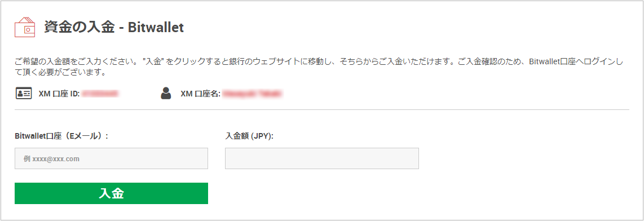
Task: Select the blurred XM account ID value
Action: click(x=100, y=94)
